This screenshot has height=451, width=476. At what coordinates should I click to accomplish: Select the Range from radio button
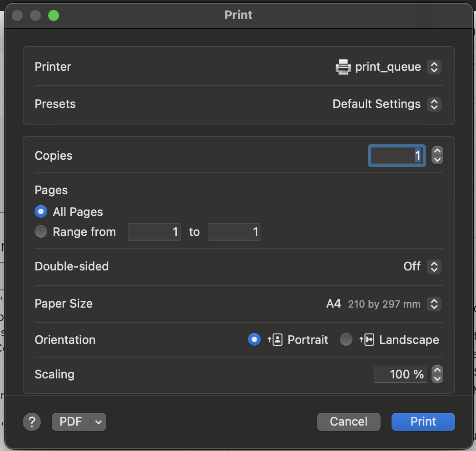click(x=41, y=232)
